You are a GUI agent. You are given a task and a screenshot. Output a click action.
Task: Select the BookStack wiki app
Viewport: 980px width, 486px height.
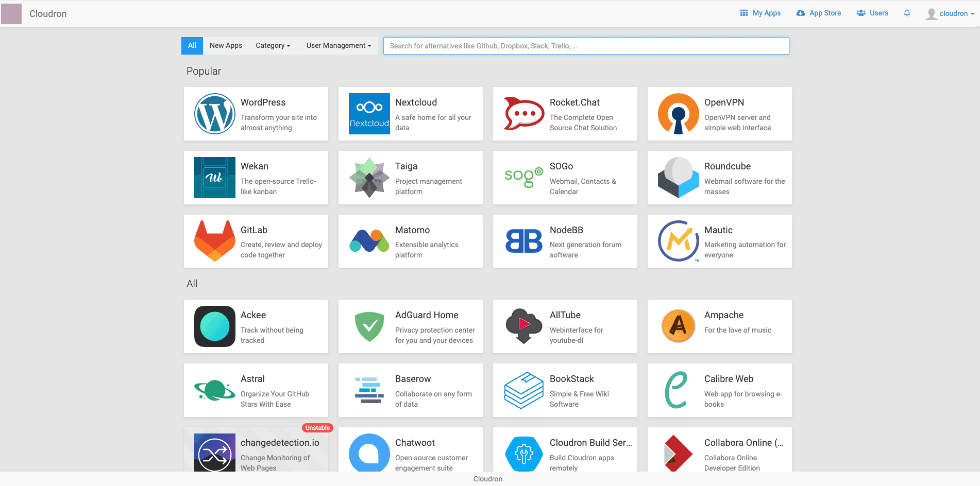tap(565, 390)
